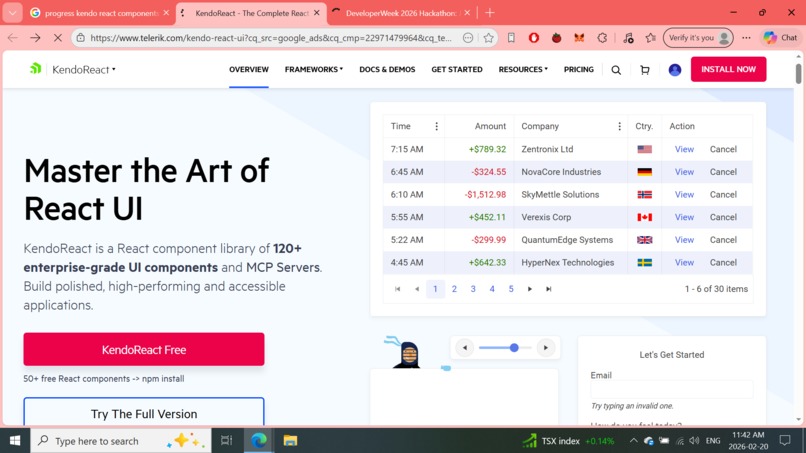Bookmark this page with star icon
The image size is (806, 453).
(x=488, y=38)
